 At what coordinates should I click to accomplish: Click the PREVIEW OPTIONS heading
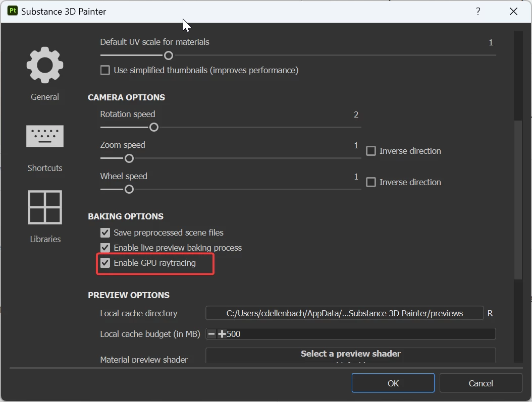[129, 295]
